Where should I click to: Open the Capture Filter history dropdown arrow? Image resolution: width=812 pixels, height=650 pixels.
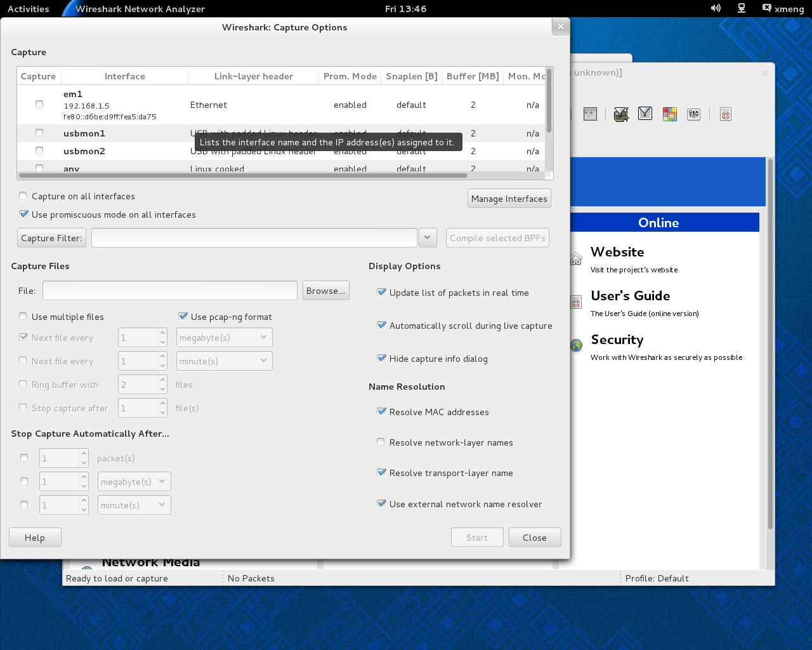[428, 237]
